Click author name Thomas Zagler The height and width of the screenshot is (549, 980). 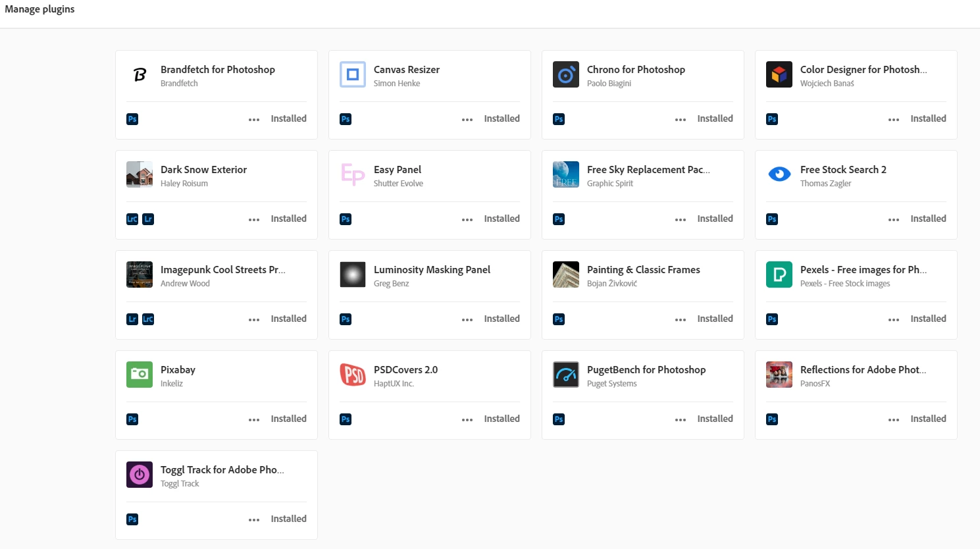click(x=825, y=184)
